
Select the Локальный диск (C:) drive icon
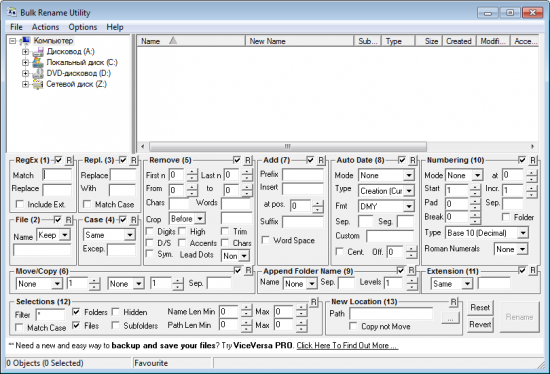tap(38, 63)
